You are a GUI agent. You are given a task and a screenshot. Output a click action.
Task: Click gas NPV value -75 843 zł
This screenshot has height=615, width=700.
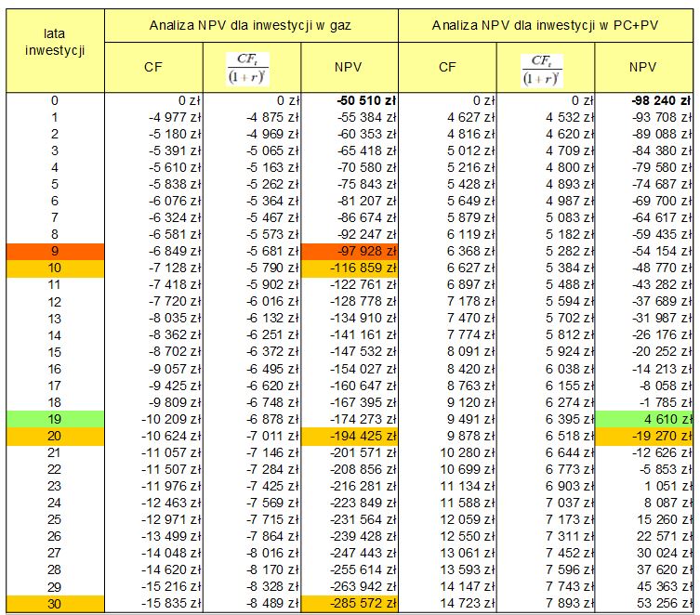[366, 185]
